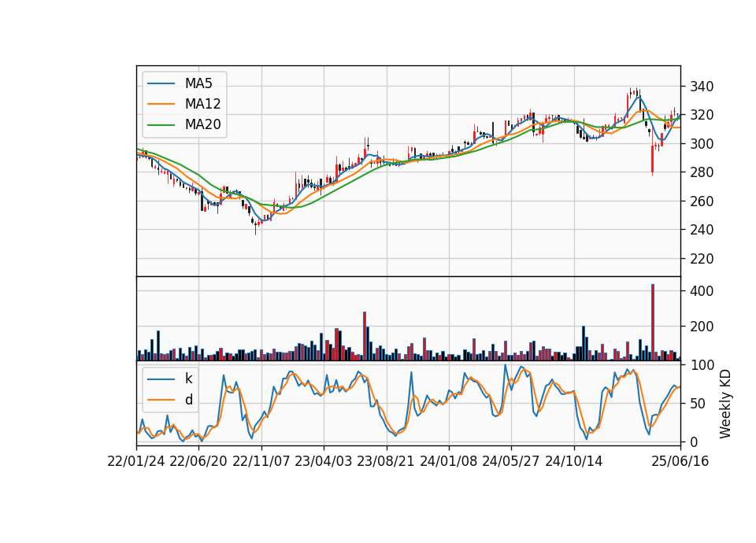Click the blue MA5 legend line sample

(x=161, y=83)
